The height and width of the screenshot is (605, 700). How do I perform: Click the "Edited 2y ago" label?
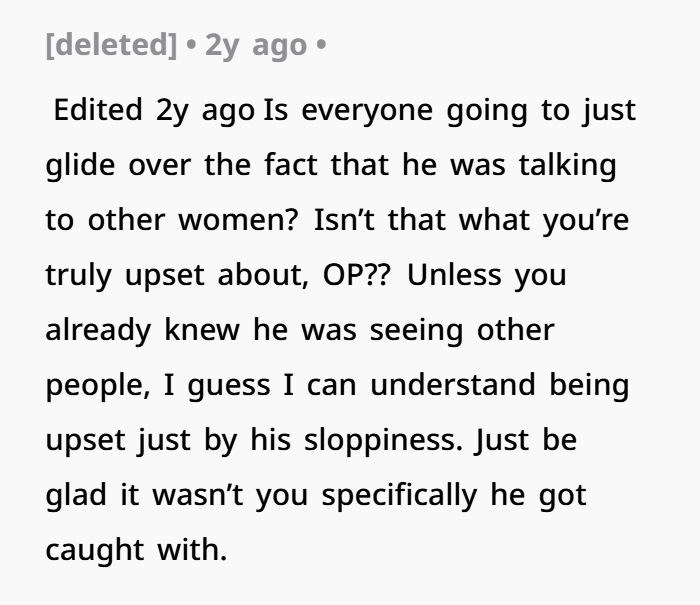(x=153, y=110)
